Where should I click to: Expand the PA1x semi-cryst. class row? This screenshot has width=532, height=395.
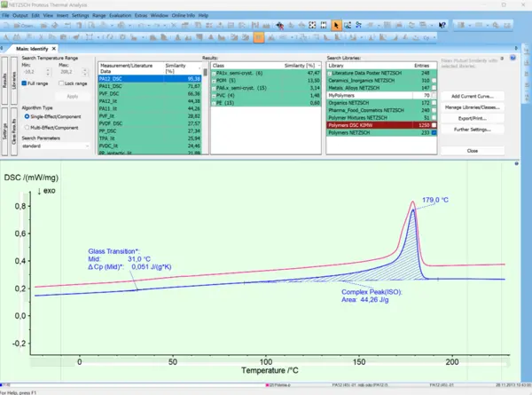[x=214, y=74]
